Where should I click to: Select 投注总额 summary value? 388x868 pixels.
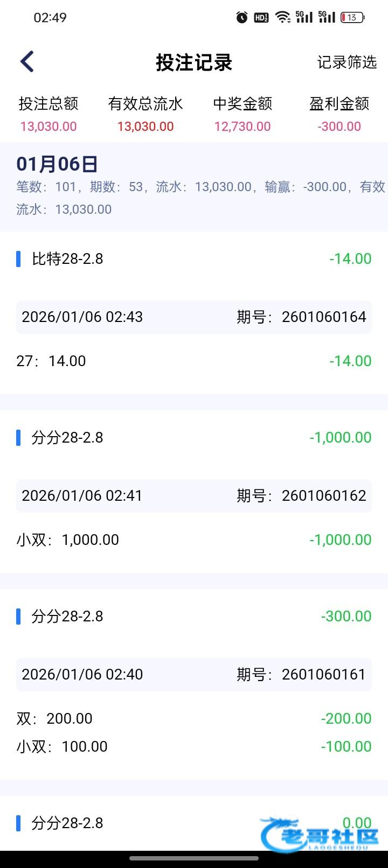click(x=48, y=127)
